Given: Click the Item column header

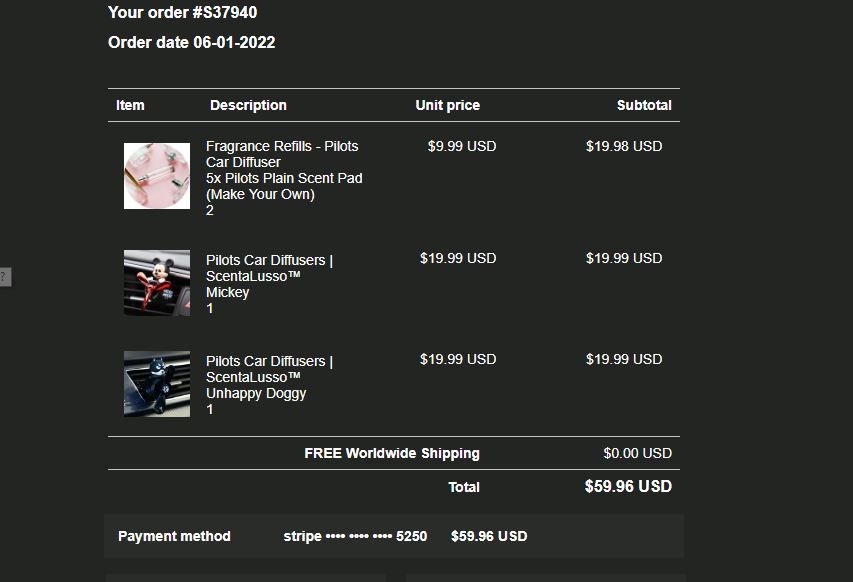Looking at the screenshot, I should coord(130,105).
